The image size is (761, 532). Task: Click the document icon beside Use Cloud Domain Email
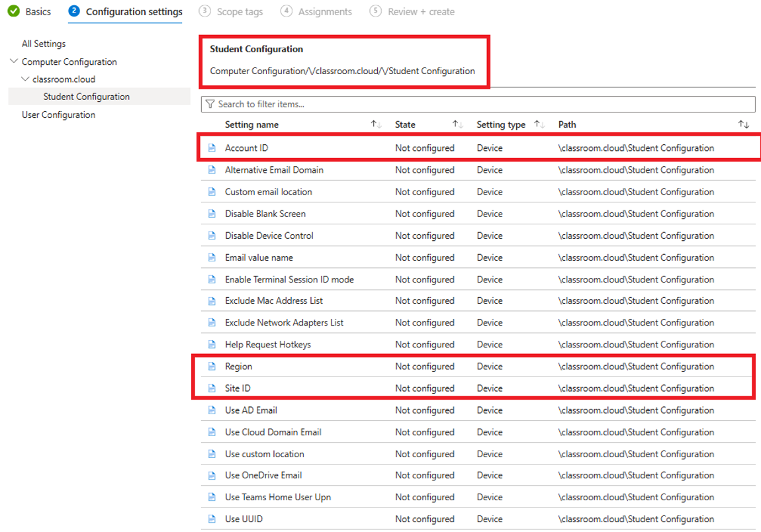pos(212,432)
